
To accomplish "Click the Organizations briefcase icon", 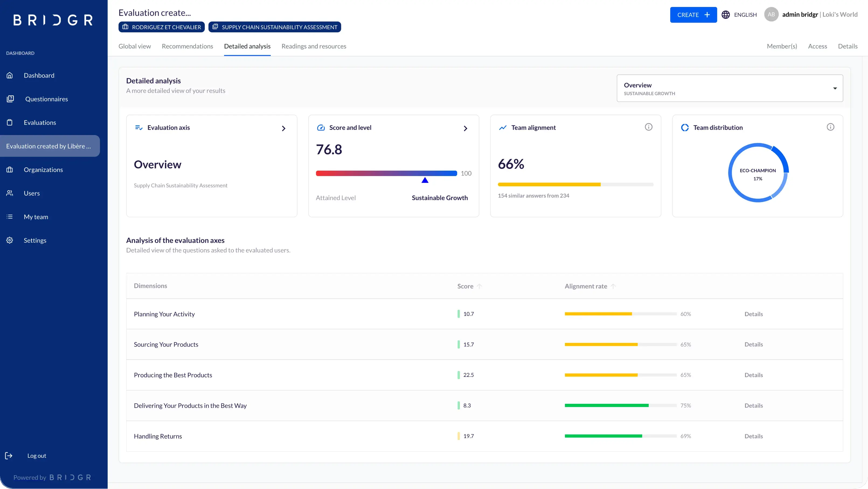I will pyautogui.click(x=10, y=170).
